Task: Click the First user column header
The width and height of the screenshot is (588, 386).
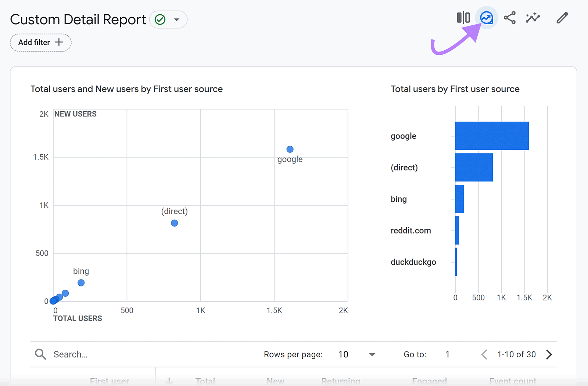Action: click(110, 381)
